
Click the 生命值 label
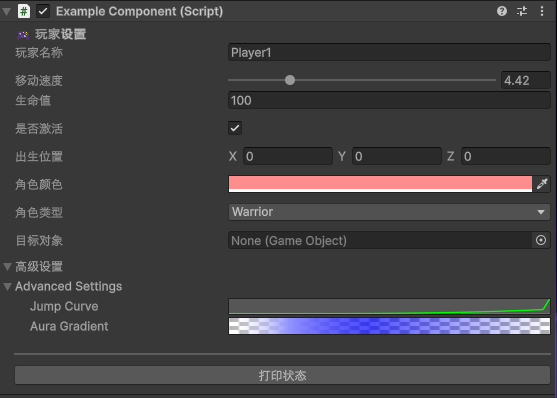pyautogui.click(x=33, y=100)
